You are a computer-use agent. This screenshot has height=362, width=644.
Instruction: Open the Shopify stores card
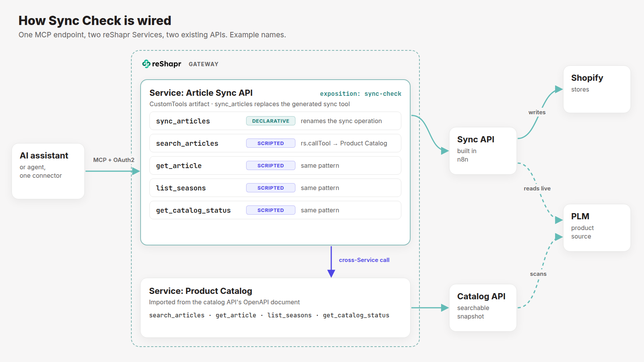(x=597, y=89)
